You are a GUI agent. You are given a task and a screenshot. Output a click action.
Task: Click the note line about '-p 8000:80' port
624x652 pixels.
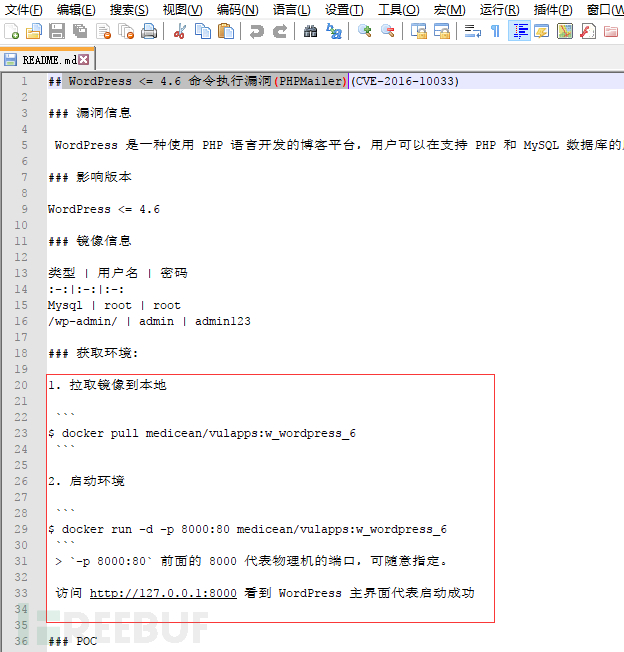click(251, 561)
